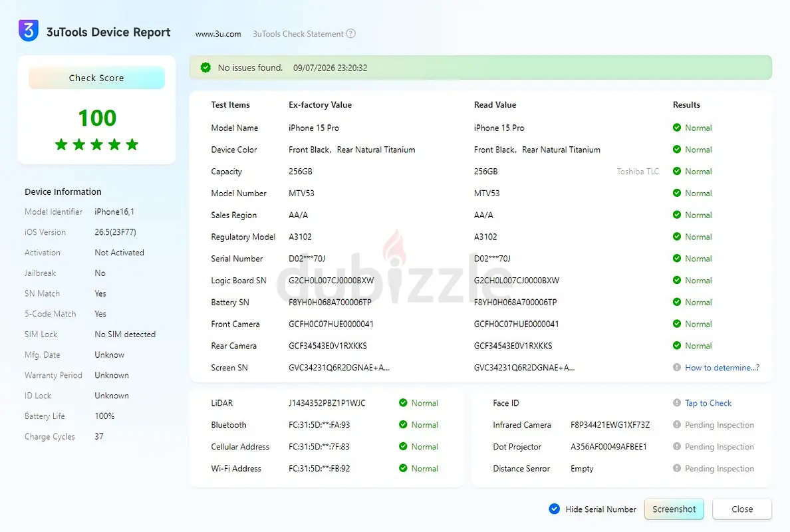Click the Toshiba TLC storage label
The height and width of the screenshot is (532, 790).
click(x=637, y=172)
